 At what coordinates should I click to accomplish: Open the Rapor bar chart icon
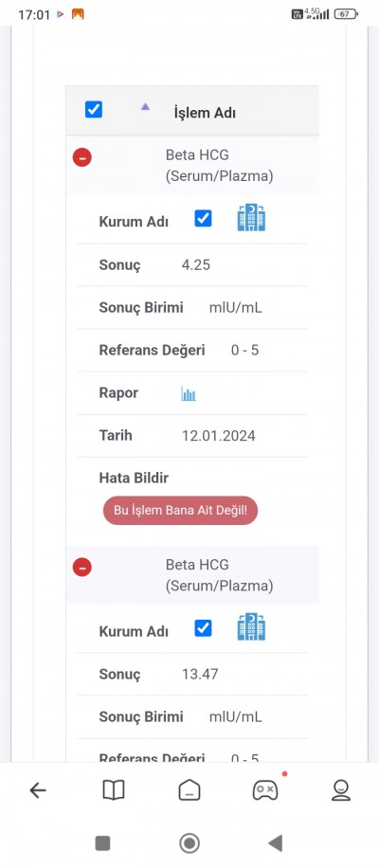coord(189,393)
